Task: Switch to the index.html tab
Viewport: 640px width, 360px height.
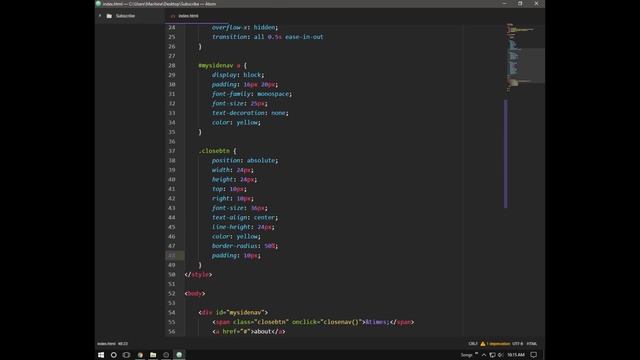Action: pyautogui.click(x=189, y=16)
